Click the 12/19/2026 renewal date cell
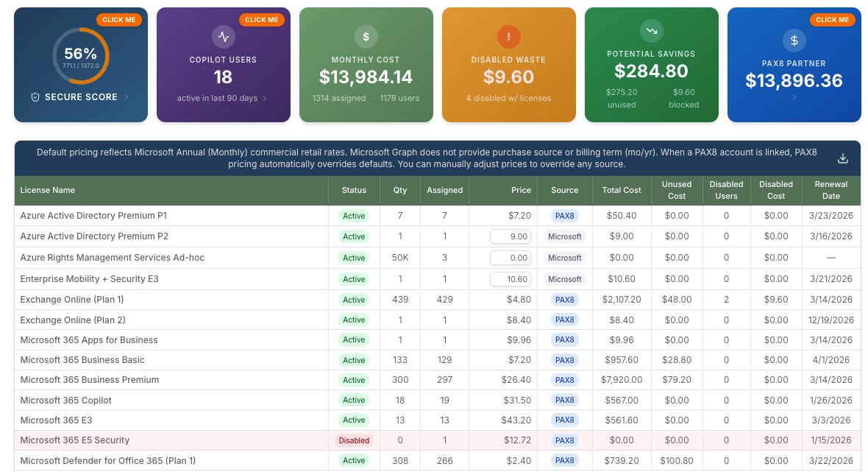This screenshot has width=868, height=472. (831, 320)
